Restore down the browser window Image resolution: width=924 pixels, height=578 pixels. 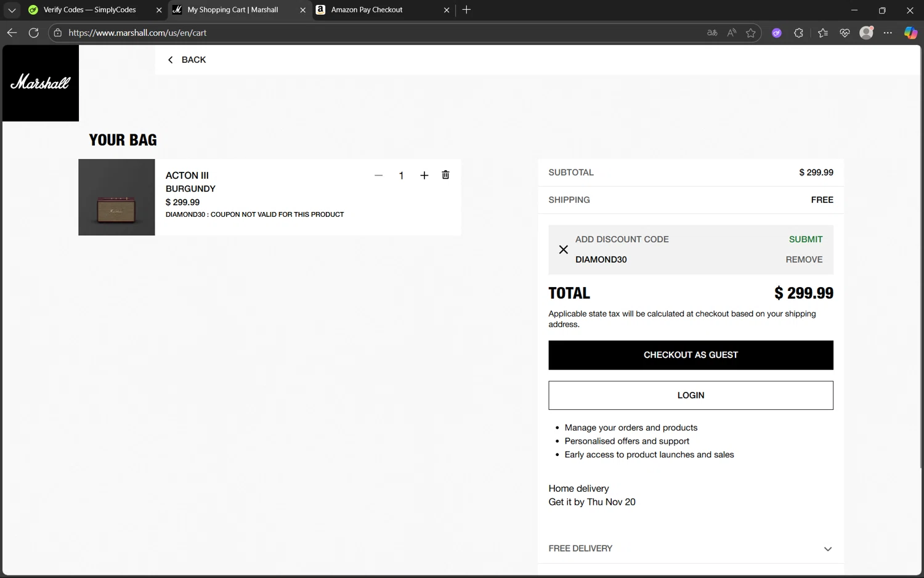click(882, 10)
